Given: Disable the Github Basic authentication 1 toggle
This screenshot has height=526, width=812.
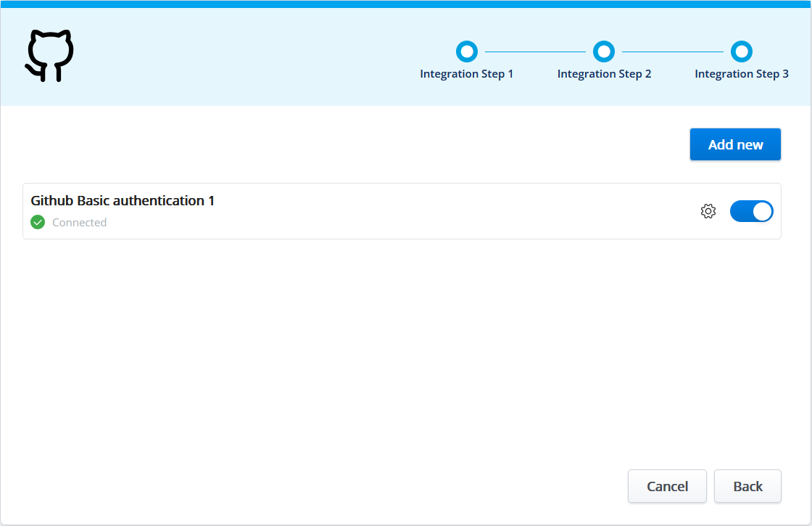Looking at the screenshot, I should pyautogui.click(x=751, y=211).
